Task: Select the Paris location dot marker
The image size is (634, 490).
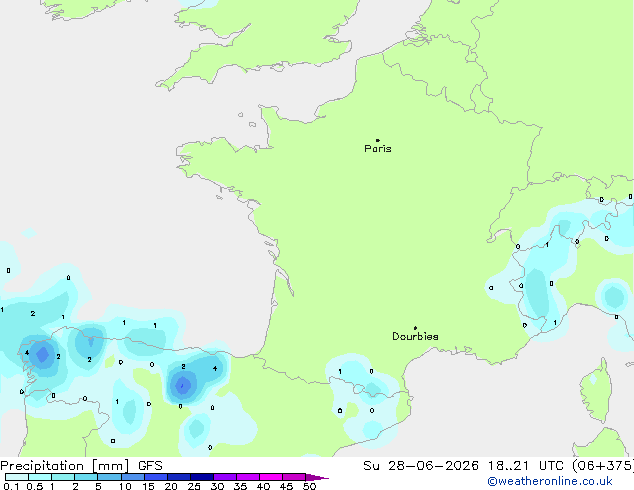Action: click(378, 140)
